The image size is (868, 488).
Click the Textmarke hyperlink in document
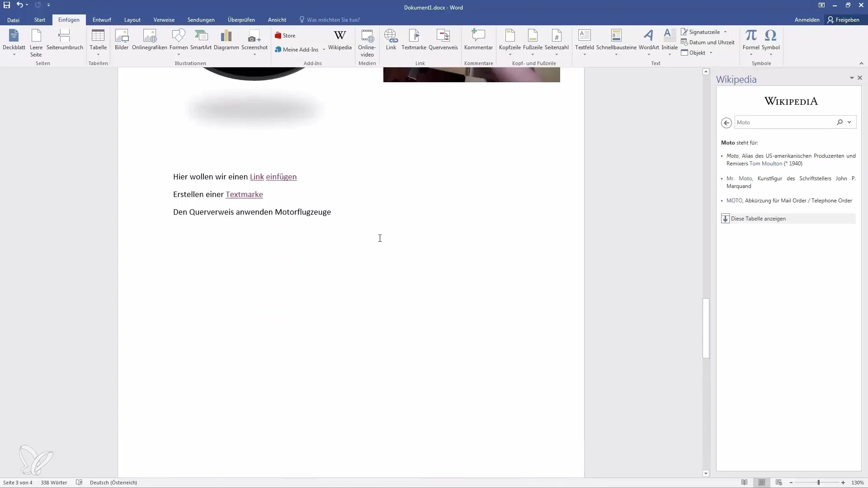(x=244, y=194)
